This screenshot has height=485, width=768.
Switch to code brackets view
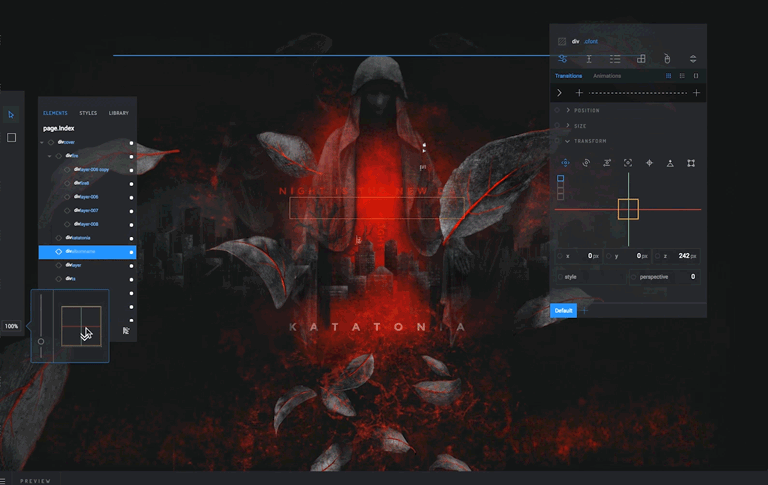coord(696,76)
